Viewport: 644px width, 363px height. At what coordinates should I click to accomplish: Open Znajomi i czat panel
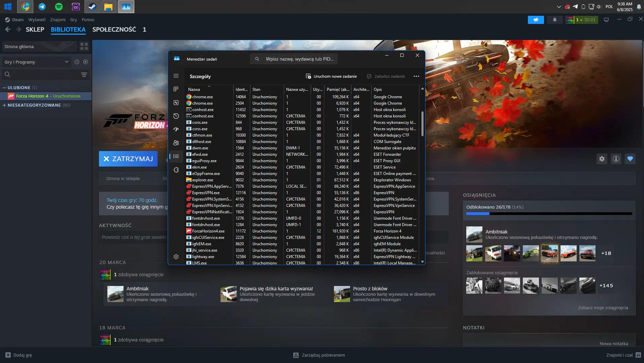point(623,355)
